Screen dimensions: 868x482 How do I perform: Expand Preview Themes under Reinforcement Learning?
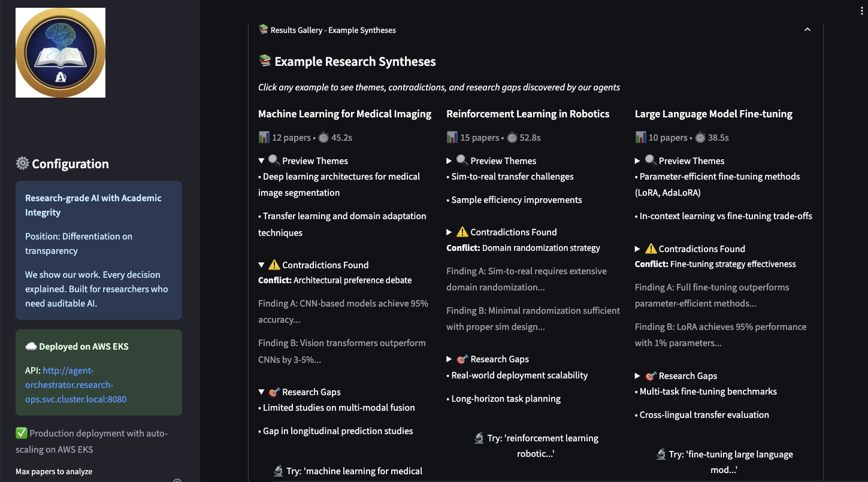pyautogui.click(x=450, y=161)
